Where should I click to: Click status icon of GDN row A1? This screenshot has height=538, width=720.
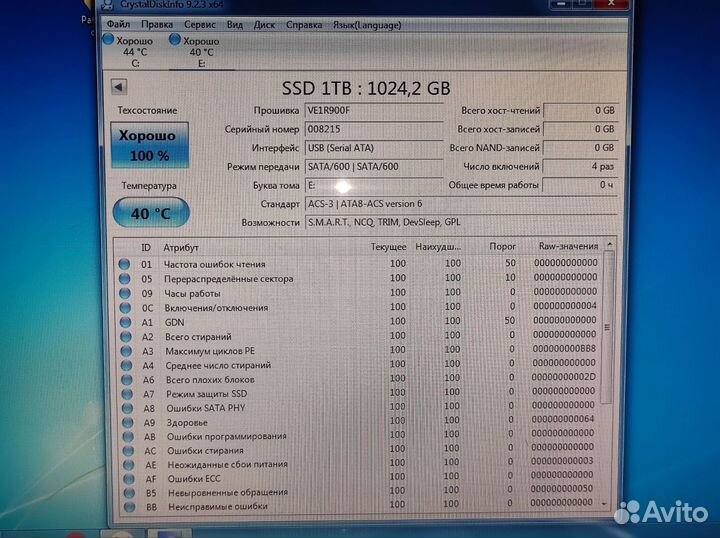(x=125, y=322)
